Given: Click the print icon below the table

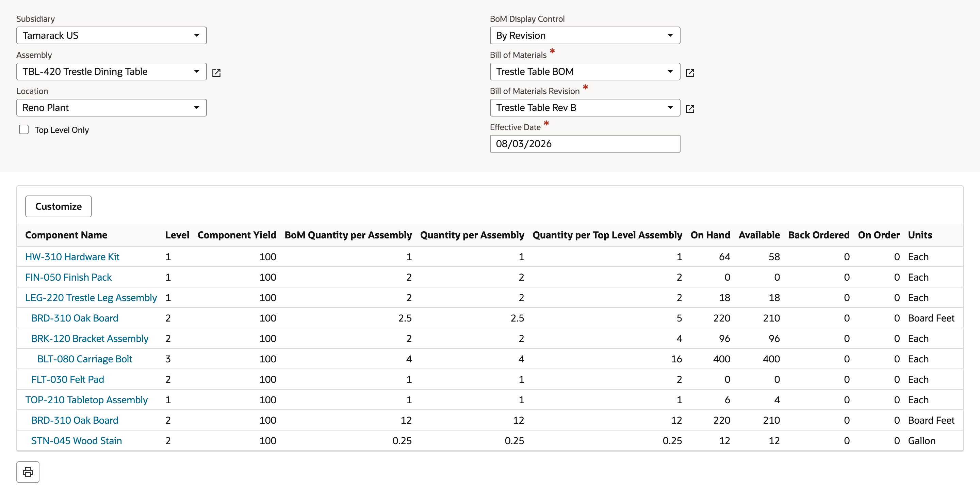Looking at the screenshot, I should (28, 472).
